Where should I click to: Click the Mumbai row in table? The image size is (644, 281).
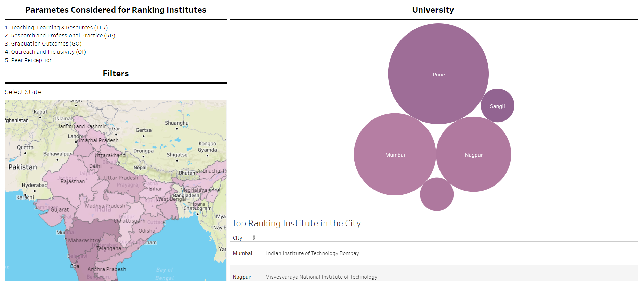coord(434,253)
